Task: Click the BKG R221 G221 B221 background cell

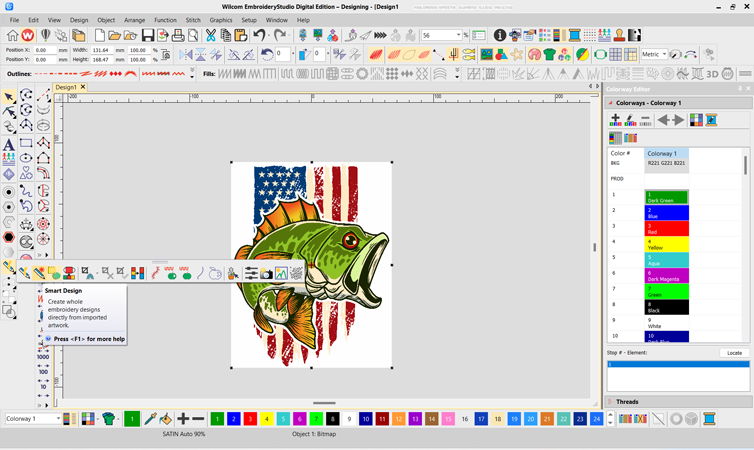Action: click(x=666, y=165)
